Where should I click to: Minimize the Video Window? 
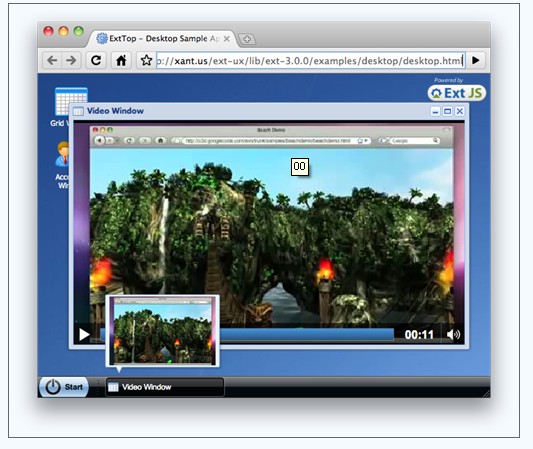coord(435,111)
